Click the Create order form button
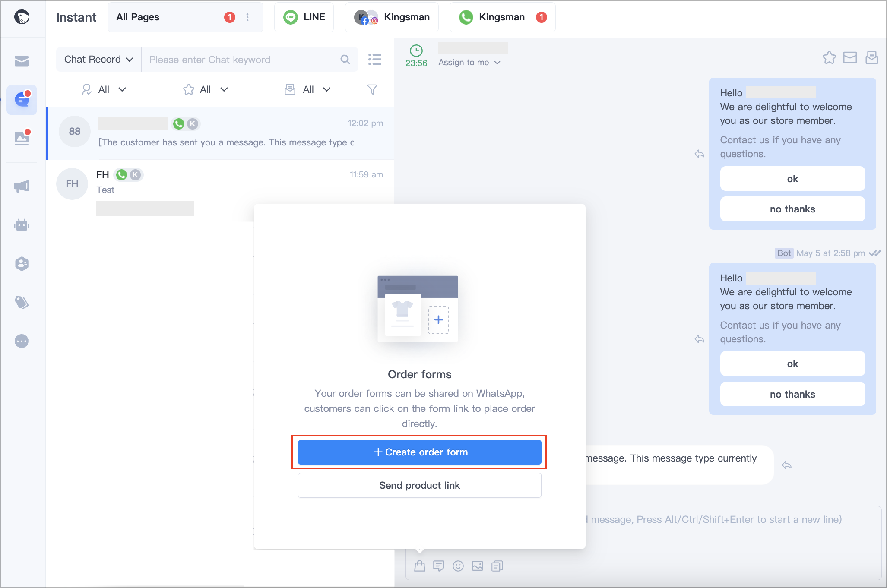887x588 pixels. click(419, 452)
